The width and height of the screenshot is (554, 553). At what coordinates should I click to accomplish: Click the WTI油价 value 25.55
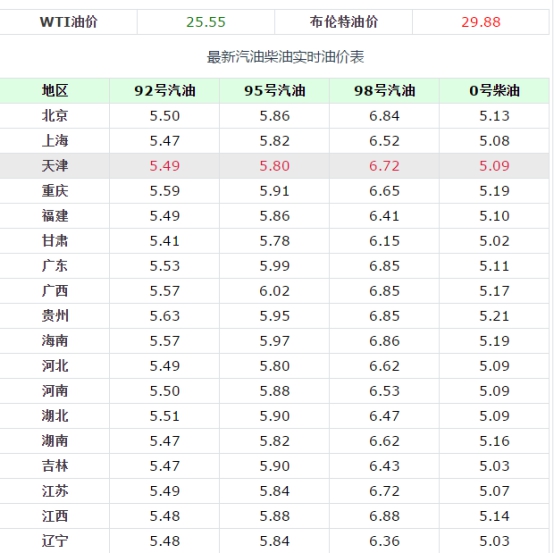tap(206, 22)
